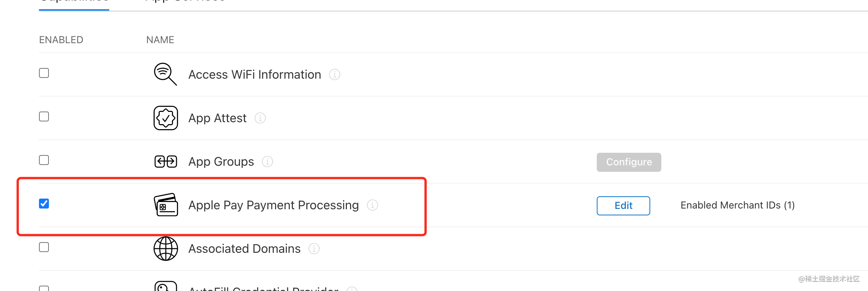Check the App Attest capability checkbox
Image resolution: width=868 pixels, height=291 pixels.
(44, 116)
